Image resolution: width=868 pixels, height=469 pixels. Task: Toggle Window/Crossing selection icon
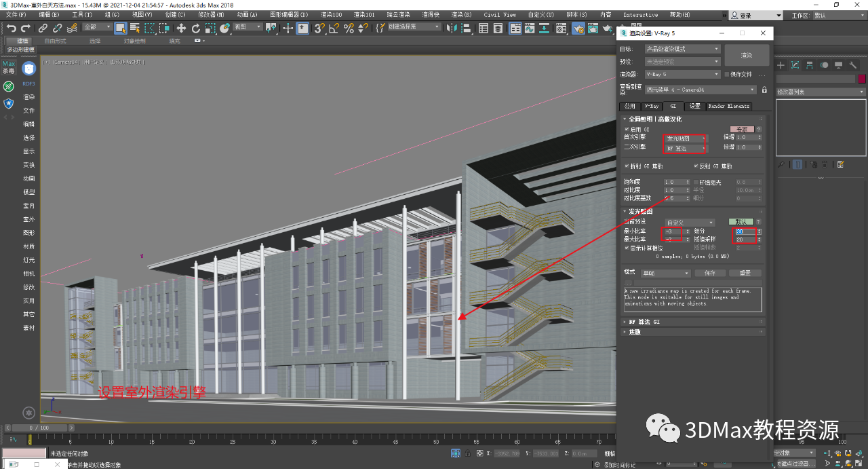click(x=163, y=28)
